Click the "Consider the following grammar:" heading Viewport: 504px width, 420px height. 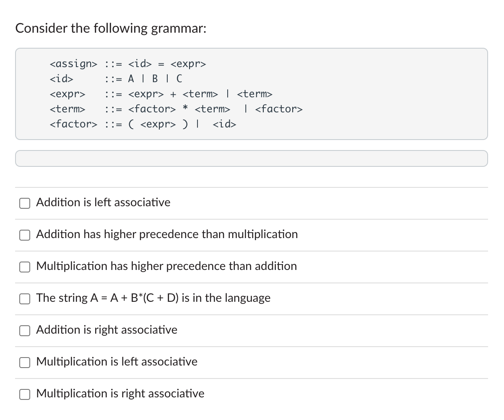click(111, 29)
